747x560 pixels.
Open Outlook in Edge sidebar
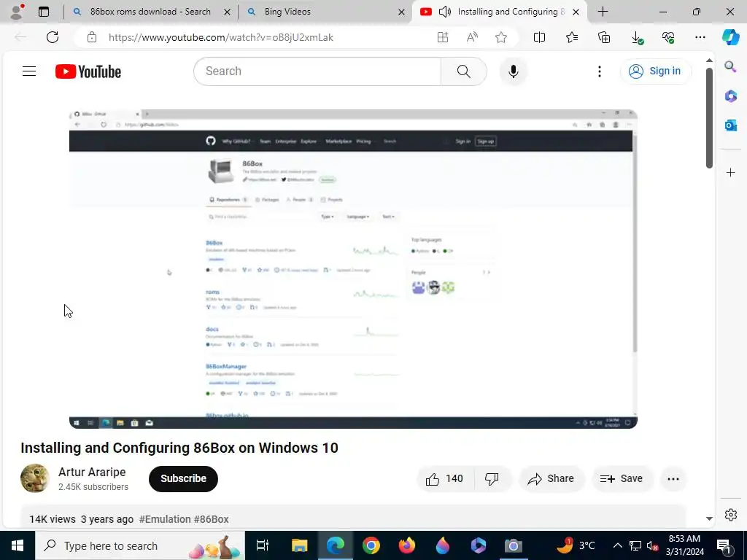(730, 125)
